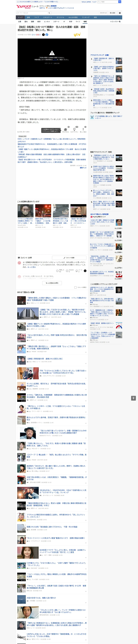Focus the keyword search input field

(x=32, y=13)
